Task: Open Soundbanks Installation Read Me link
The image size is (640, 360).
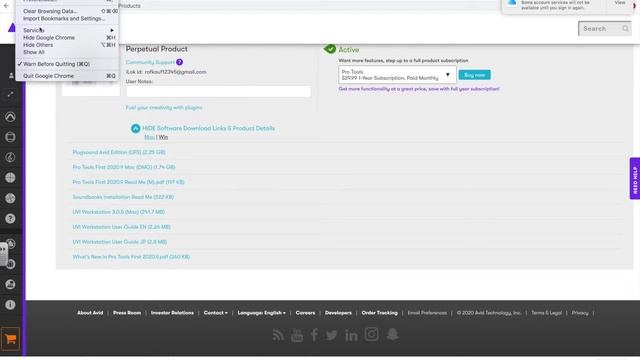Action: click(x=123, y=197)
